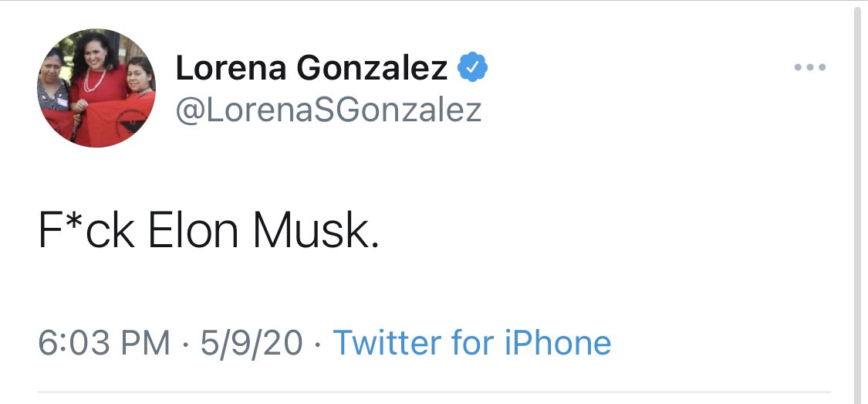
Task: Open the three-dot more options menu
Action: click(x=810, y=68)
